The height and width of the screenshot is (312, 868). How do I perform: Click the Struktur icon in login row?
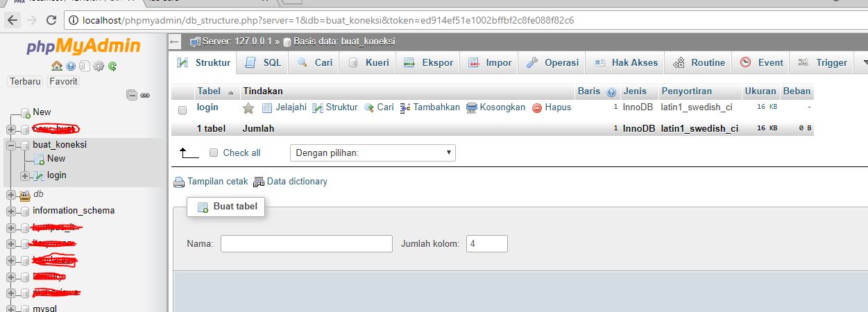click(x=318, y=107)
